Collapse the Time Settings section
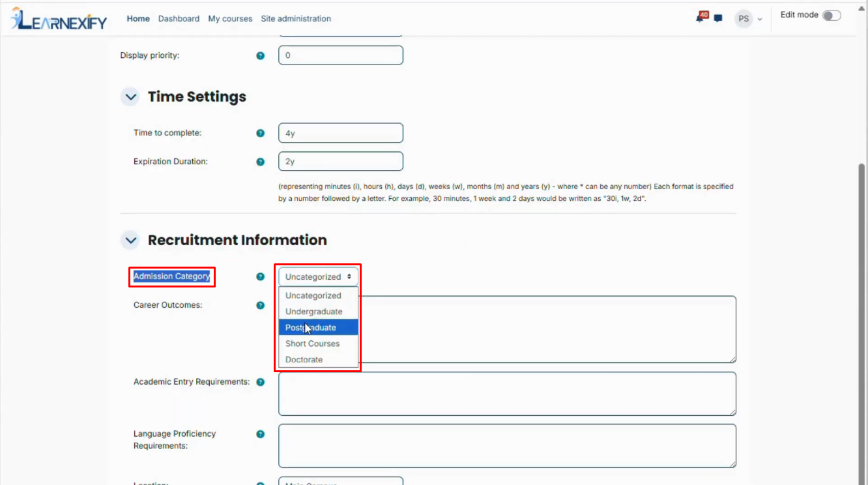The height and width of the screenshot is (485, 868). click(x=130, y=97)
